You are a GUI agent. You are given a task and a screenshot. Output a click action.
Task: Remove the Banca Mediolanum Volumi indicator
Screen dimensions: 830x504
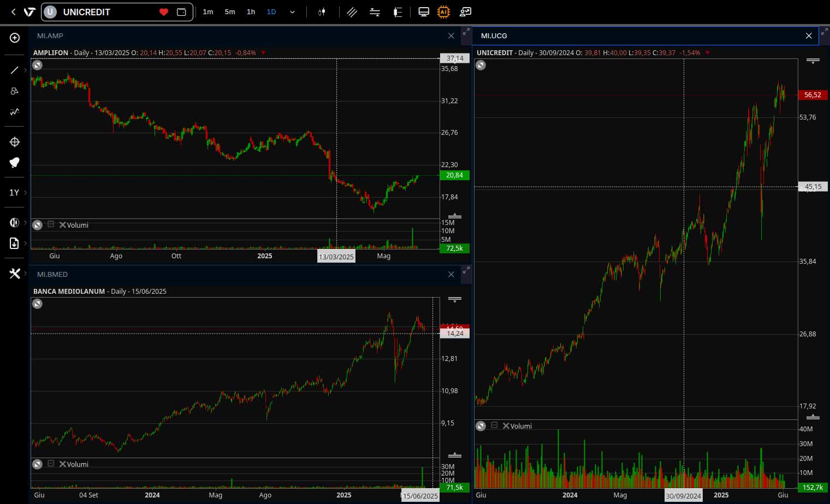[62, 464]
